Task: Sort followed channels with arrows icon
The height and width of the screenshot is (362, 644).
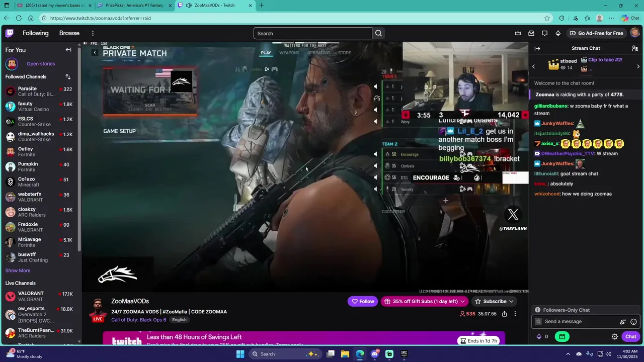Action: pos(68,77)
